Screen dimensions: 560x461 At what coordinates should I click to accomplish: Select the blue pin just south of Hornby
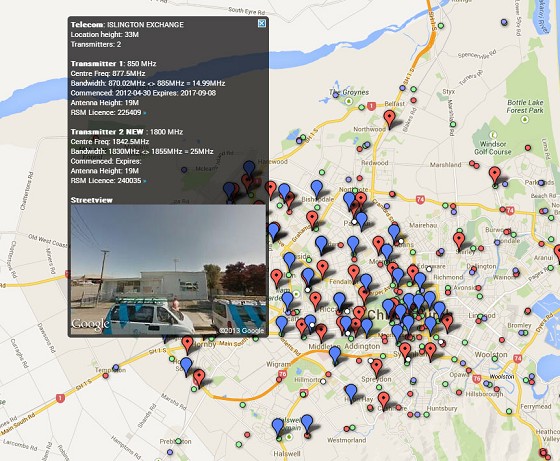(186, 366)
